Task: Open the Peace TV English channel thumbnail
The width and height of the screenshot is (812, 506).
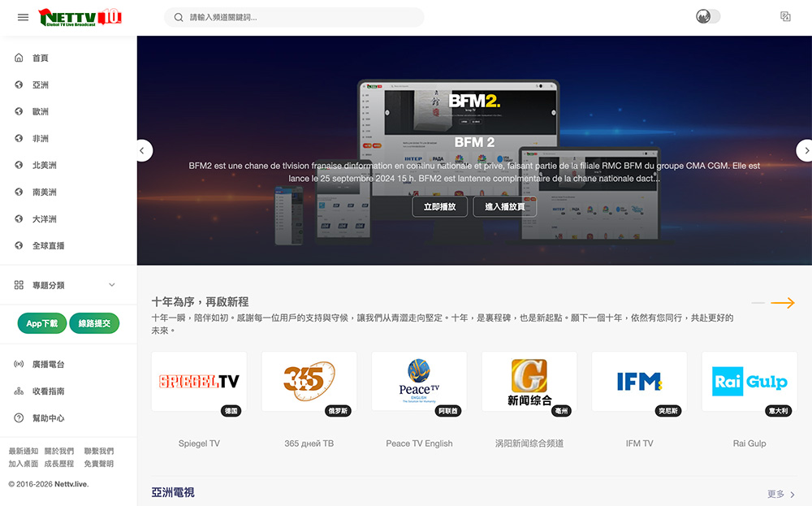Action: (x=419, y=382)
